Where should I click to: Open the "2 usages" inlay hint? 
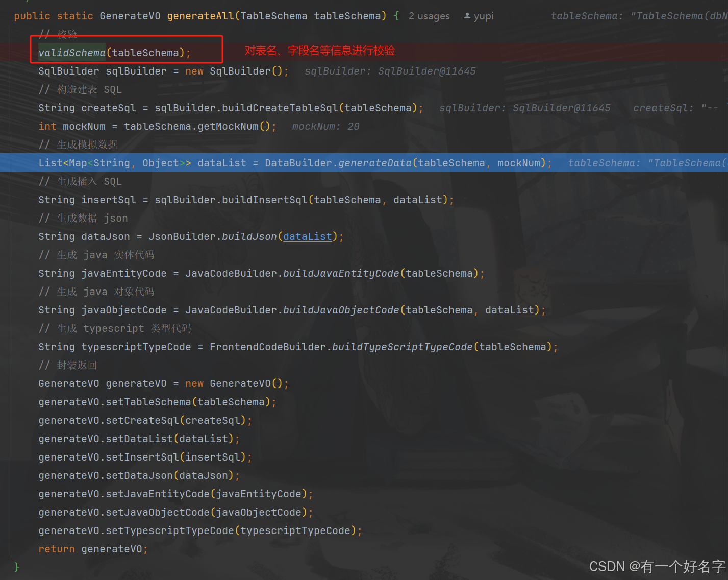pos(429,16)
